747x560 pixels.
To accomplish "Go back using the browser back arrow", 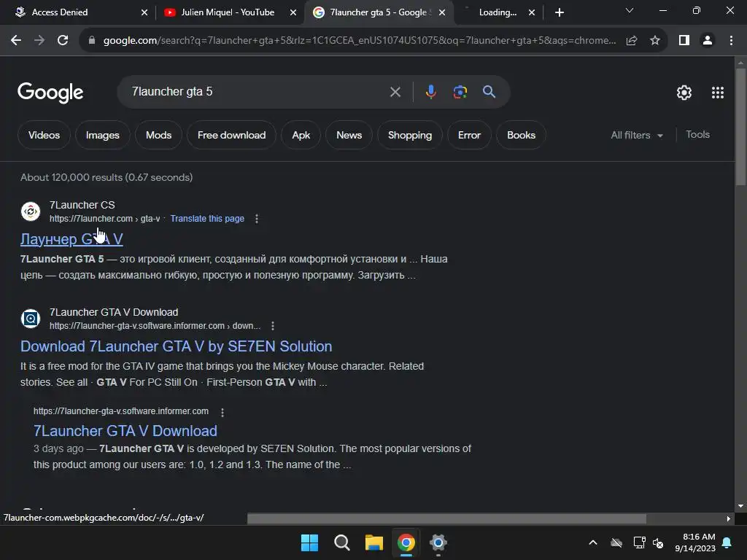I will point(16,41).
